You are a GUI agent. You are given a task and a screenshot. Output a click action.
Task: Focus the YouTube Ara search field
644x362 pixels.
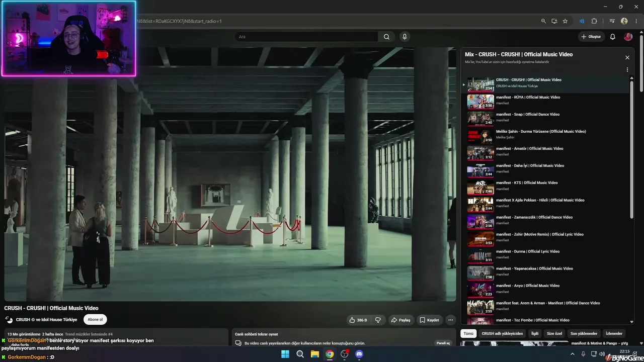pos(306,37)
